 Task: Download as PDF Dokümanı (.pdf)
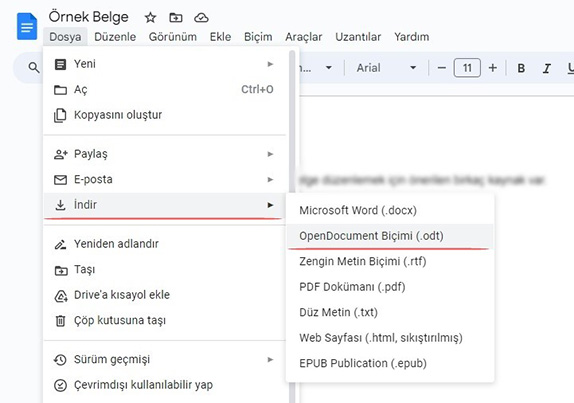390,287
